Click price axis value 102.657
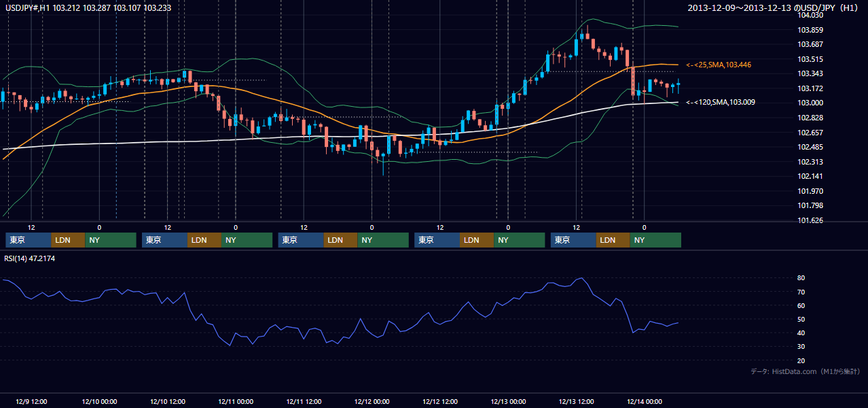This screenshot has width=868, height=408. 810,133
